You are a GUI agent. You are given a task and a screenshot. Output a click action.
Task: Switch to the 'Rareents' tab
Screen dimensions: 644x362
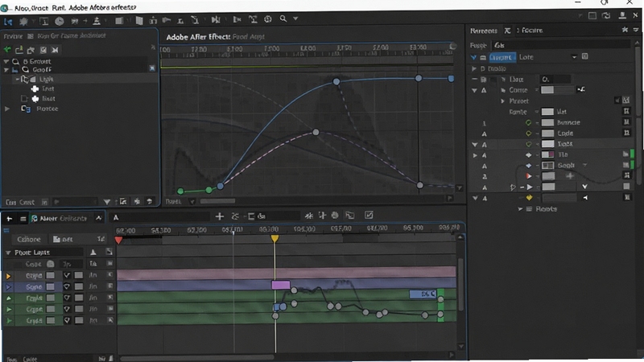[484, 31]
